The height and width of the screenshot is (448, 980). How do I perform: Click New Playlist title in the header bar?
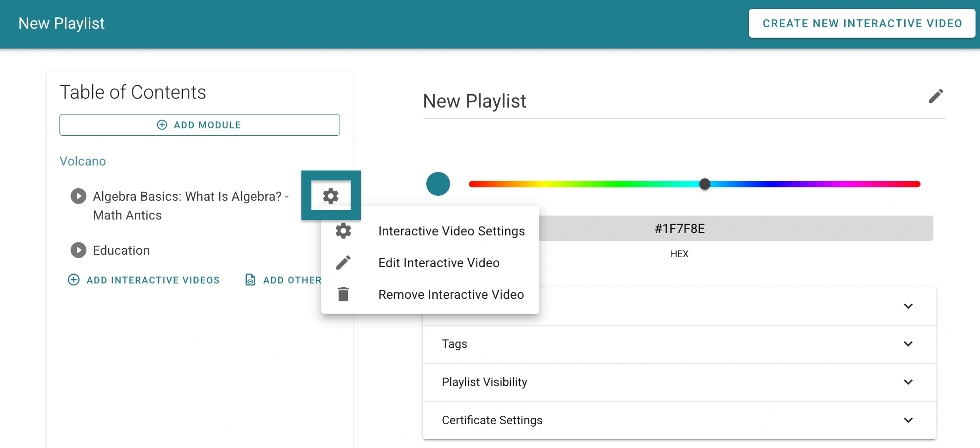click(x=61, y=23)
